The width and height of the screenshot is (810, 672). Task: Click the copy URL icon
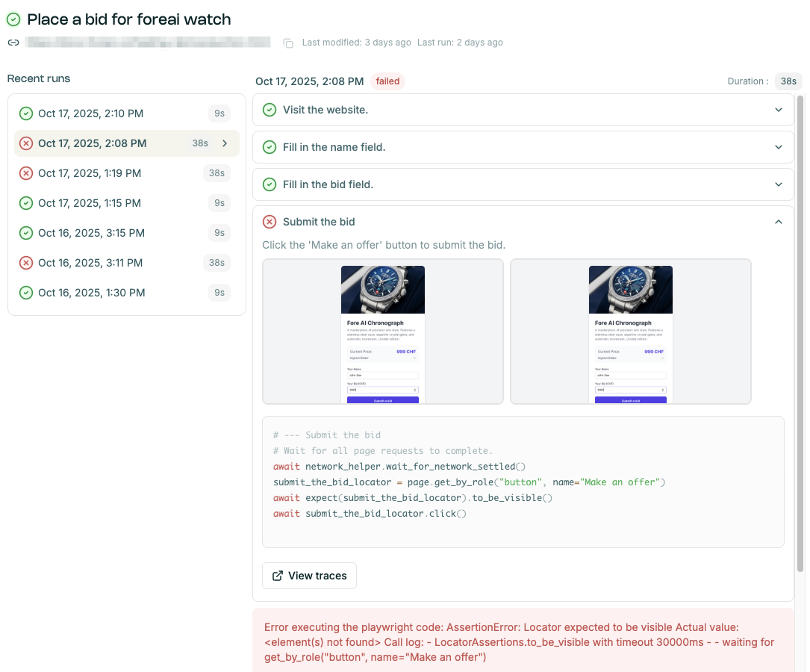tap(288, 43)
